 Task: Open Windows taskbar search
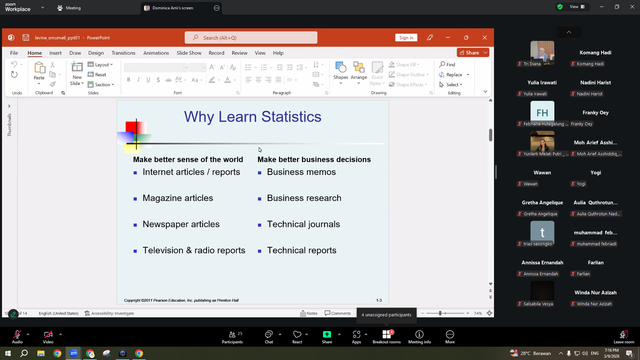(x=24, y=353)
